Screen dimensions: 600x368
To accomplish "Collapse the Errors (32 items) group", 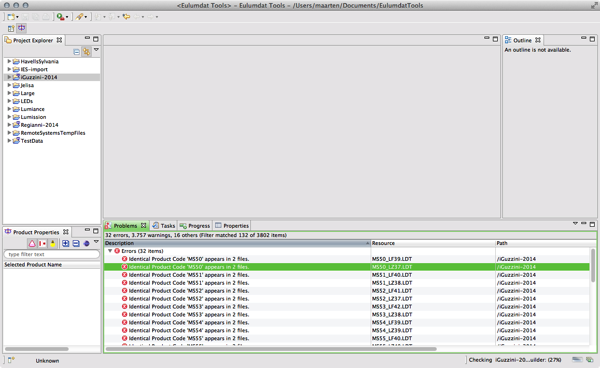I will pyautogui.click(x=110, y=251).
